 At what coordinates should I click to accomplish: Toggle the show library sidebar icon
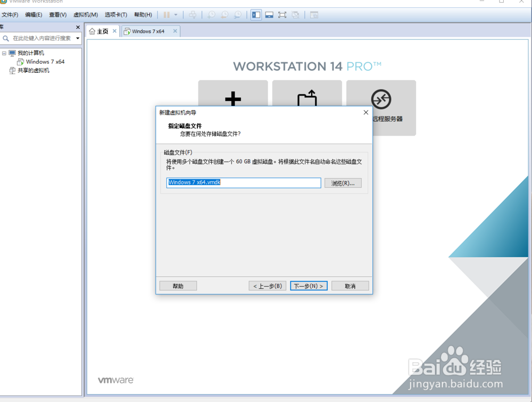click(256, 15)
